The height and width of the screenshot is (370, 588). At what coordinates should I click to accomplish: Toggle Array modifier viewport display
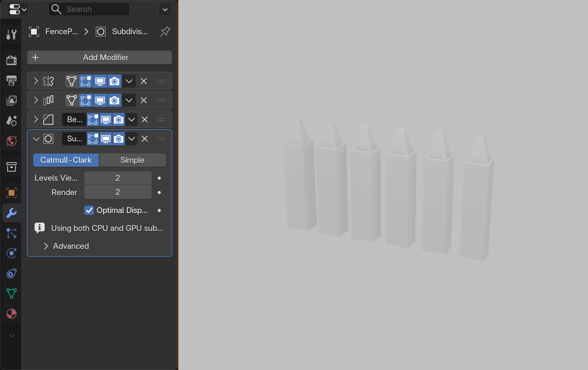coord(100,100)
